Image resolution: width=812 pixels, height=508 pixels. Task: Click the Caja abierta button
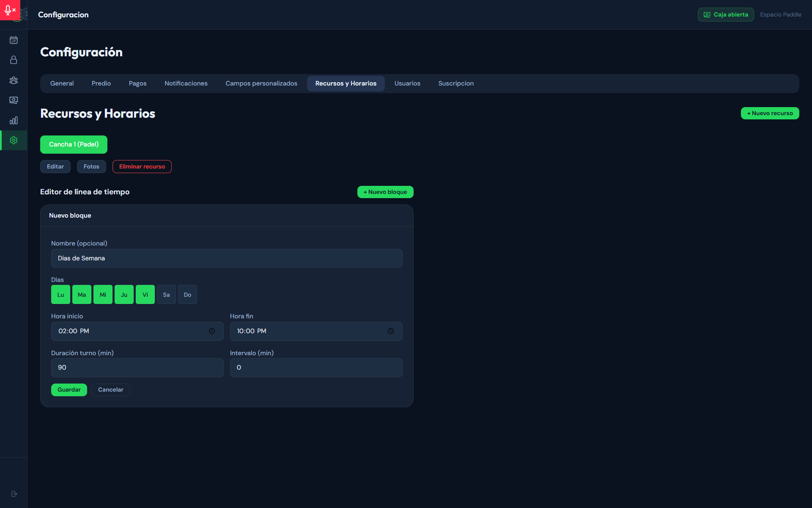(x=726, y=14)
